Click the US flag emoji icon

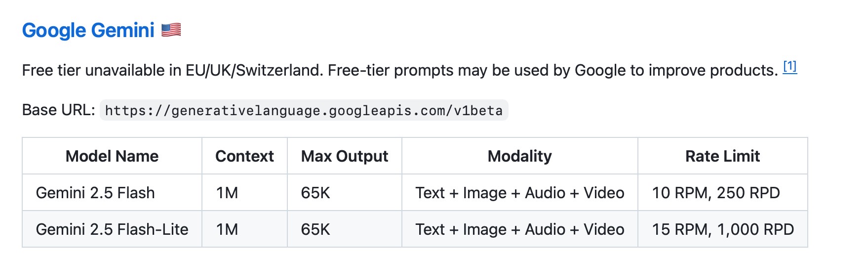tap(171, 30)
